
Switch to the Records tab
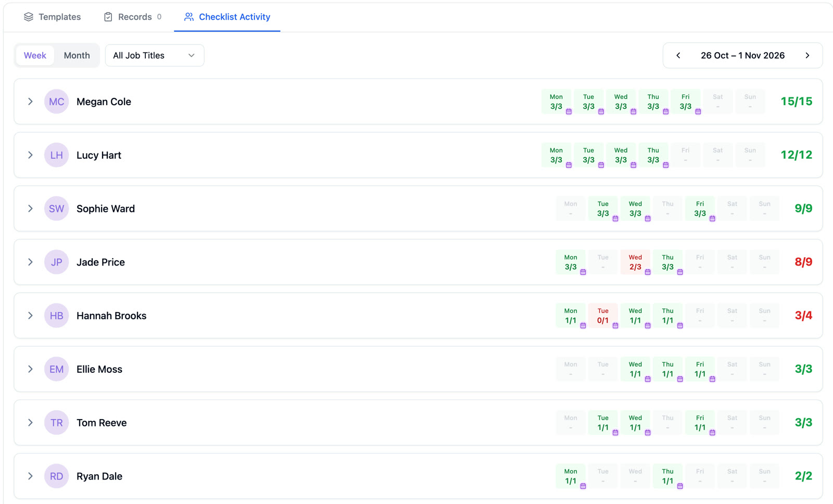[x=133, y=17]
